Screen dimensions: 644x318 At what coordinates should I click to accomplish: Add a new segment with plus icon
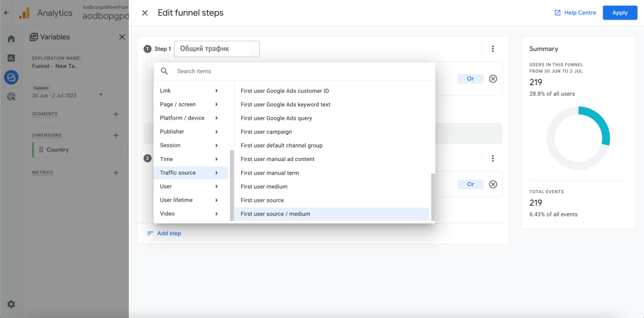[x=116, y=114]
